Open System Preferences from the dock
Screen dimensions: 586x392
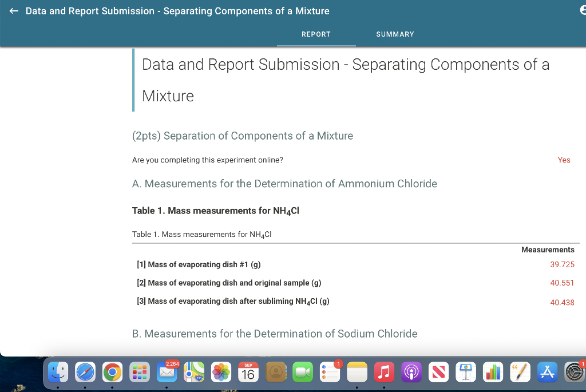tap(574, 372)
